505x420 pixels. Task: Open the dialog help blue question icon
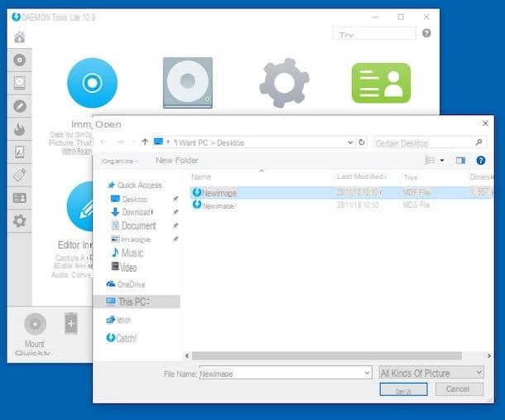[x=480, y=160]
